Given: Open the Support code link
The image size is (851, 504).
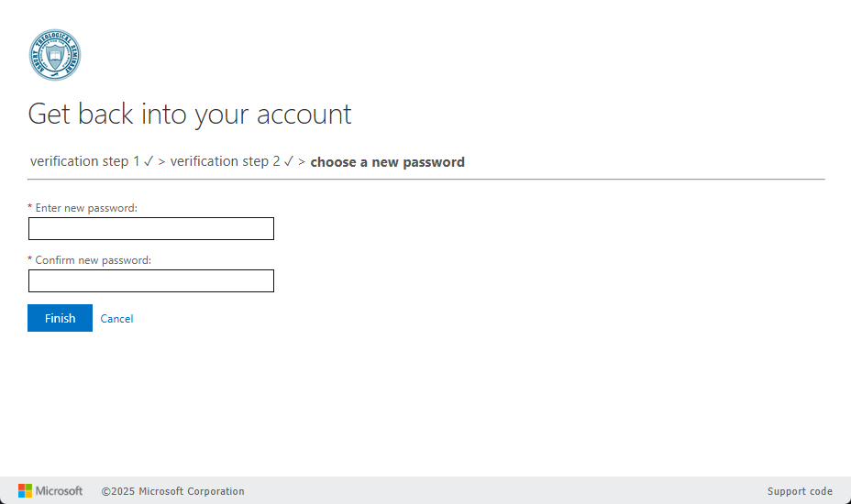Looking at the screenshot, I should tap(800, 491).
